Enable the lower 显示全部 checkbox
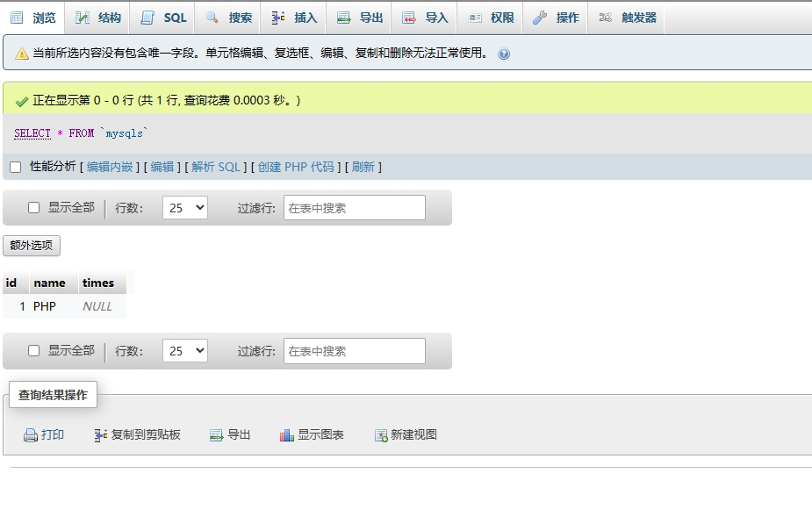Viewport: 812px width, 509px height. [33, 351]
